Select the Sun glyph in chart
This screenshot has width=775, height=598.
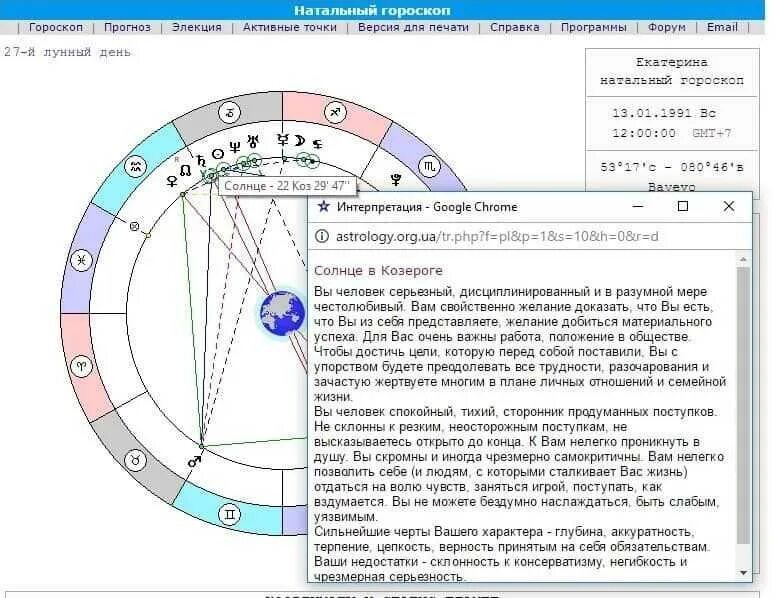(x=217, y=154)
